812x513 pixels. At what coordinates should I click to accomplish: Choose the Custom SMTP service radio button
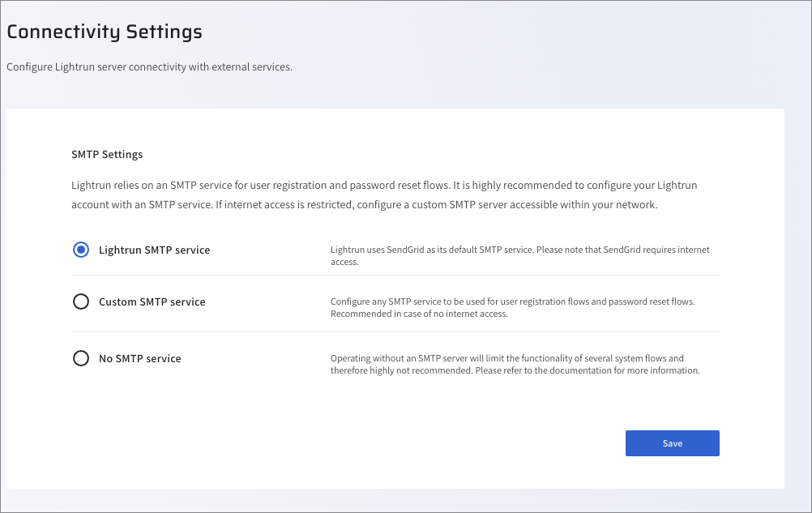point(81,301)
